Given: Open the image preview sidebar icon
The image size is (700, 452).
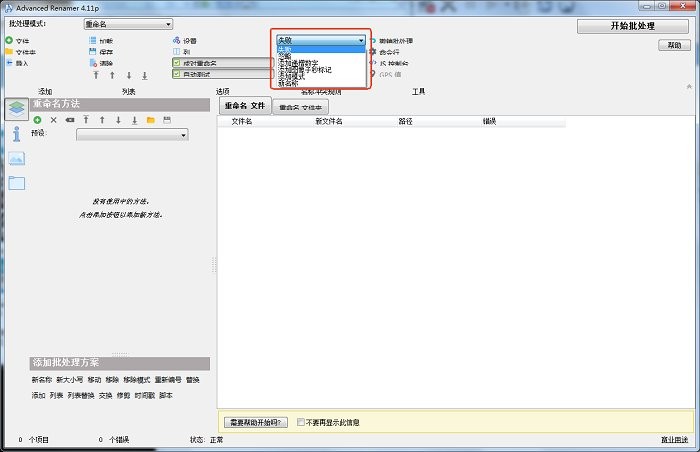Looking at the screenshot, I should (x=17, y=159).
